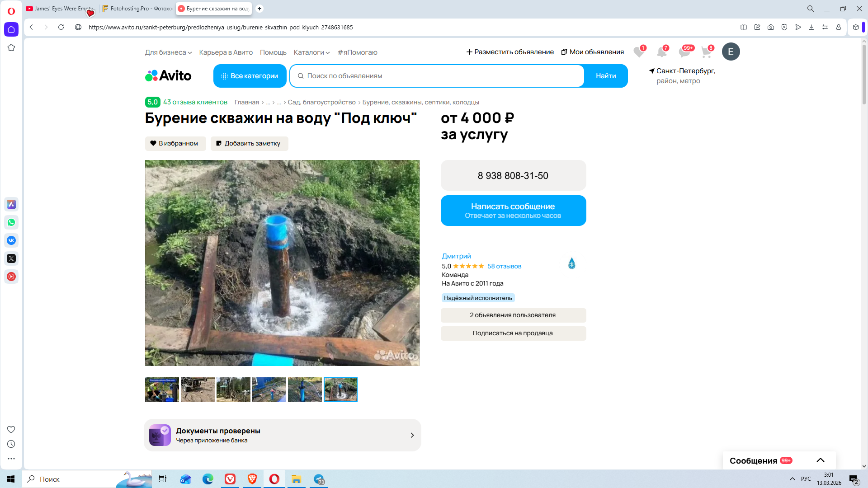Expand the 'Сообщения' chat panel
868x488 pixels.
pyautogui.click(x=820, y=460)
